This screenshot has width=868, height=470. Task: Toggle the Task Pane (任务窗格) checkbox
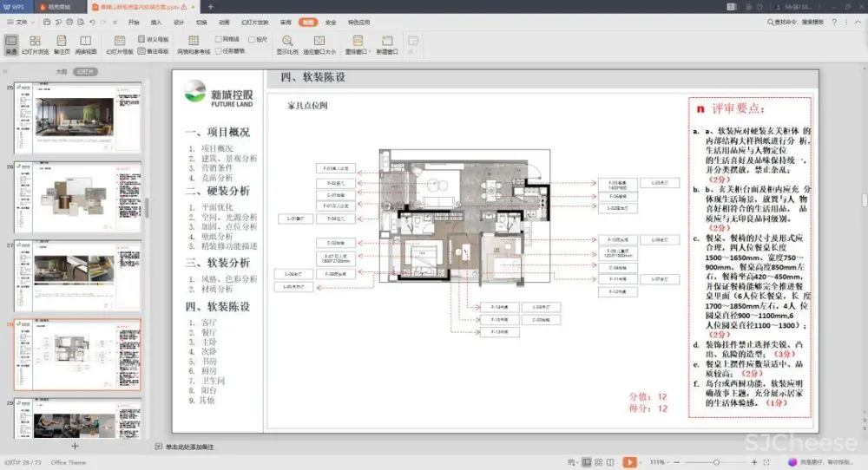click(x=220, y=51)
